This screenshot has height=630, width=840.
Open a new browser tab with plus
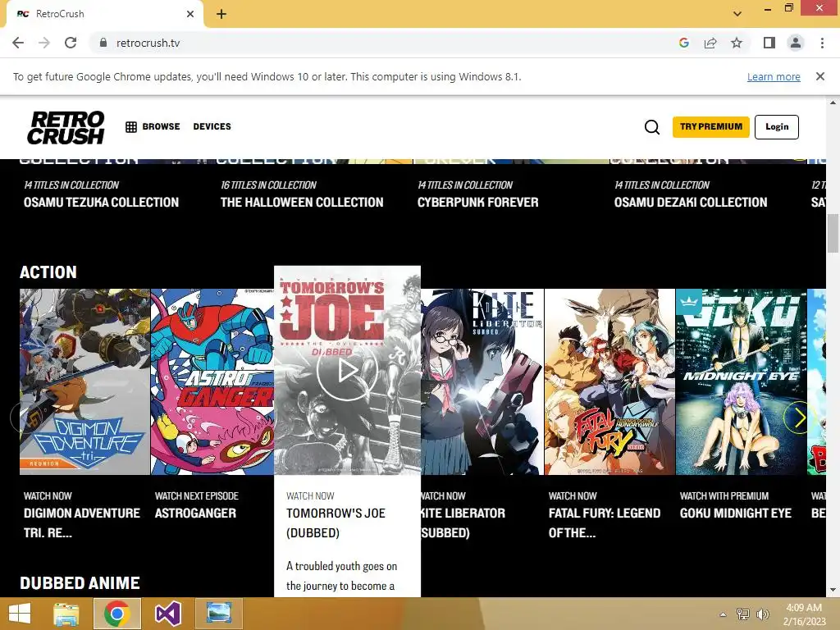[221, 14]
